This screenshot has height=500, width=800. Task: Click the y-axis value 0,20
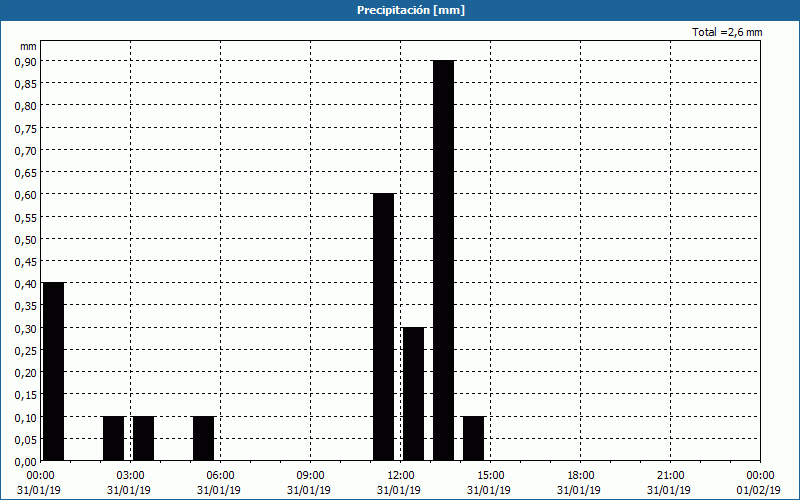26,373
